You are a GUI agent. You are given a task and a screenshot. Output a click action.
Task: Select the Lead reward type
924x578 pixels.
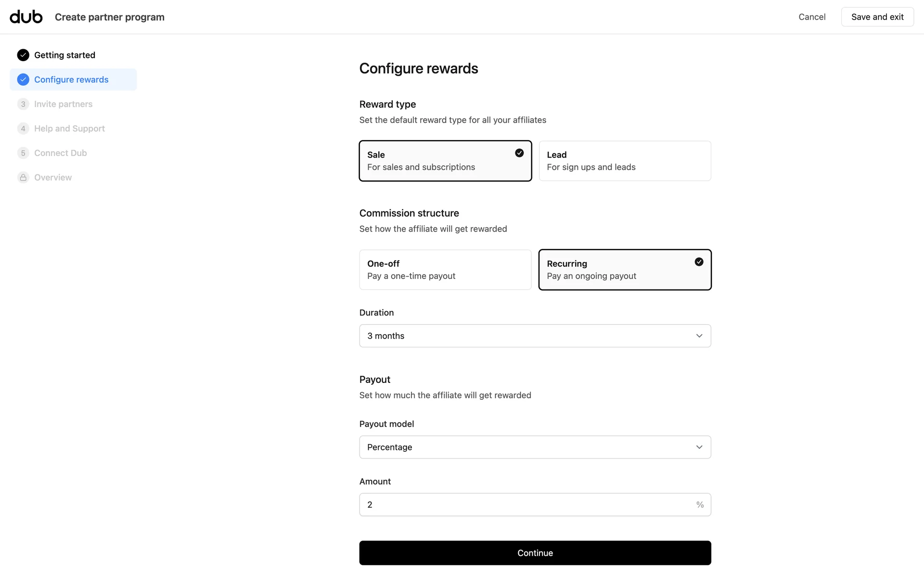(x=625, y=161)
